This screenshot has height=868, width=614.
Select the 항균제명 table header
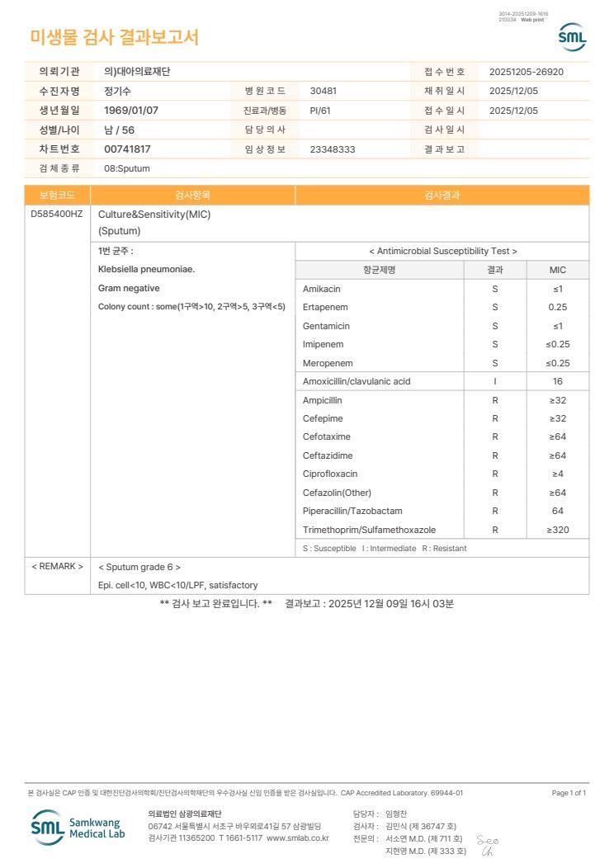[380, 270]
